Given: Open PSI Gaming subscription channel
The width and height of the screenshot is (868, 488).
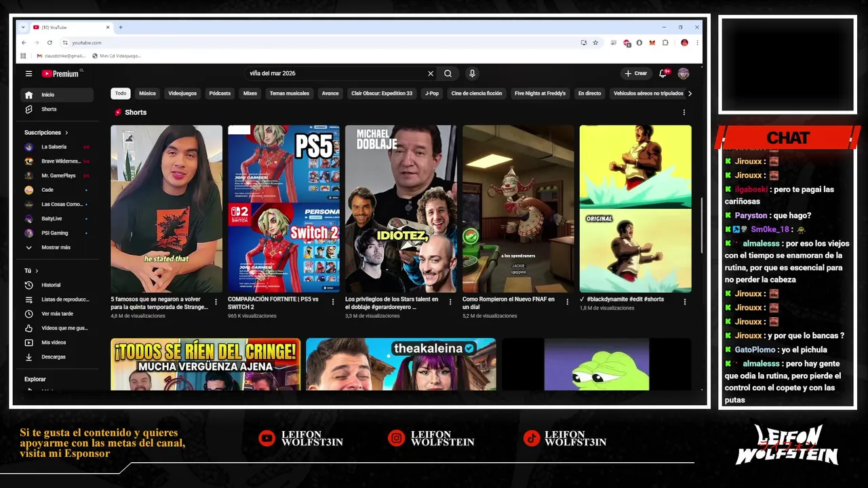Looking at the screenshot, I should [57, 233].
